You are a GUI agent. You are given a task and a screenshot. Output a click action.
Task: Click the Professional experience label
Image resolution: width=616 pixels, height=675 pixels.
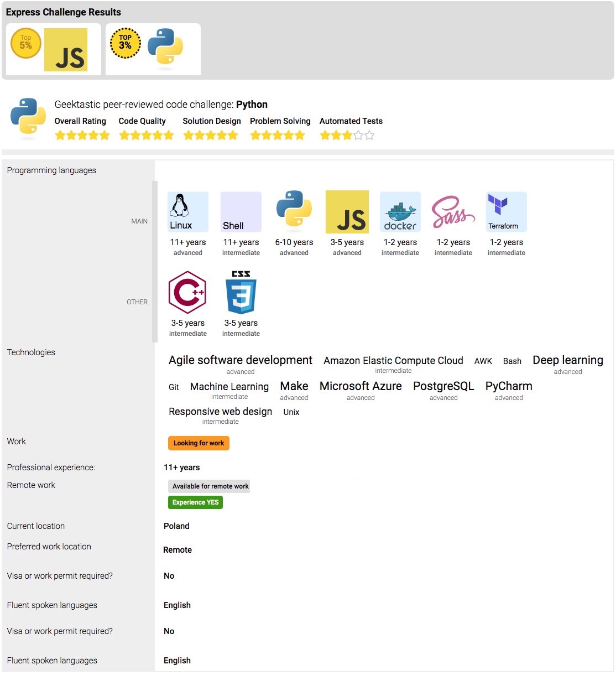[51, 468]
